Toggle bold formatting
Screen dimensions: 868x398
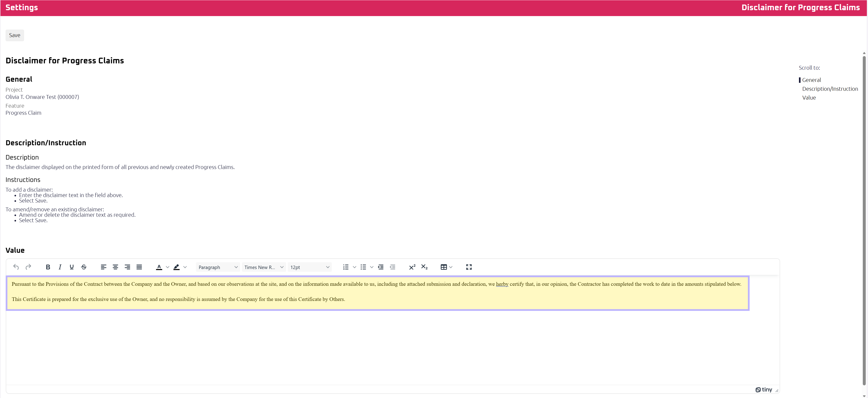pyautogui.click(x=48, y=267)
